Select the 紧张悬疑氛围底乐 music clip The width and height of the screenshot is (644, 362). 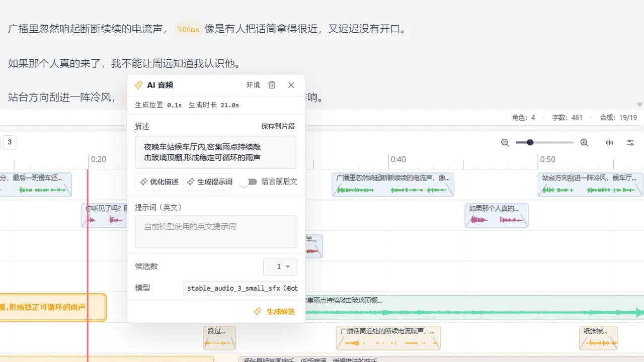coord(441,359)
